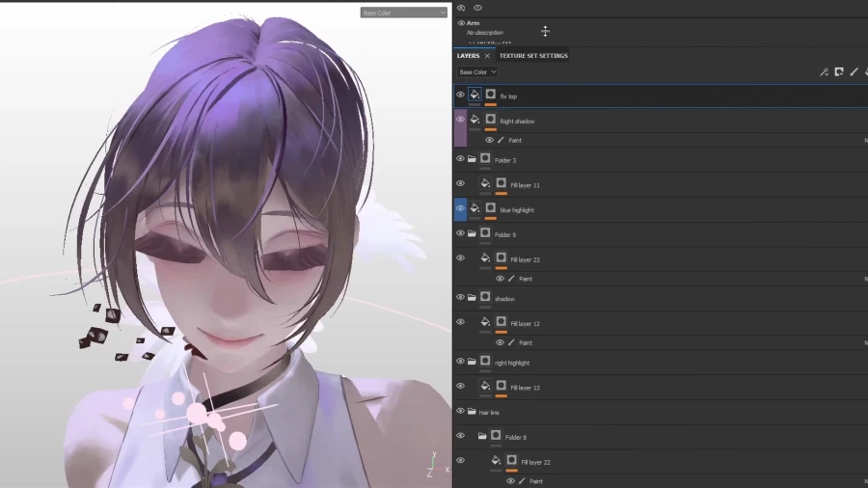
Task: Select the mask icon of Folder 3
Action: tap(485, 159)
